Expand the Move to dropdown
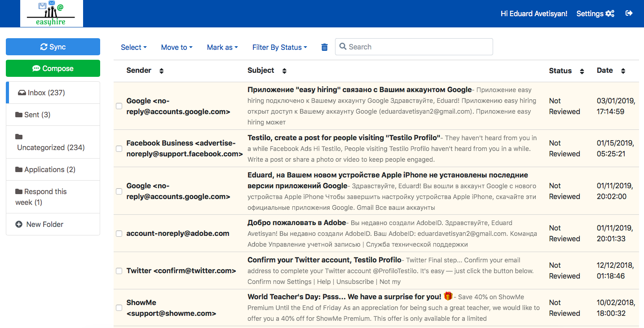This screenshot has height=328, width=644. click(x=176, y=47)
